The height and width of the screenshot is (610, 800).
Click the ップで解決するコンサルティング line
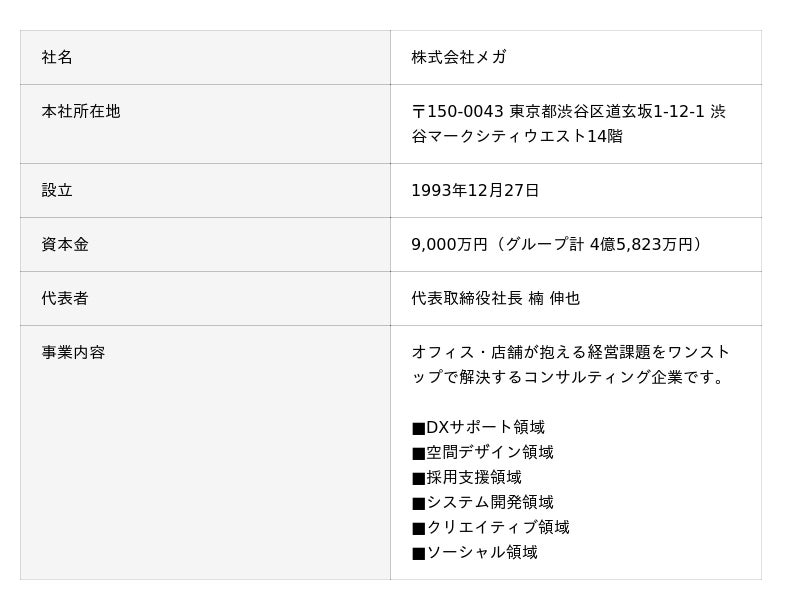tap(567, 377)
